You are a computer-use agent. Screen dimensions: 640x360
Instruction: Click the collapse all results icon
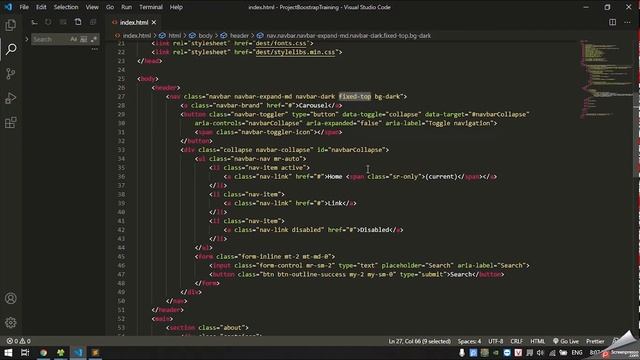coord(93,22)
